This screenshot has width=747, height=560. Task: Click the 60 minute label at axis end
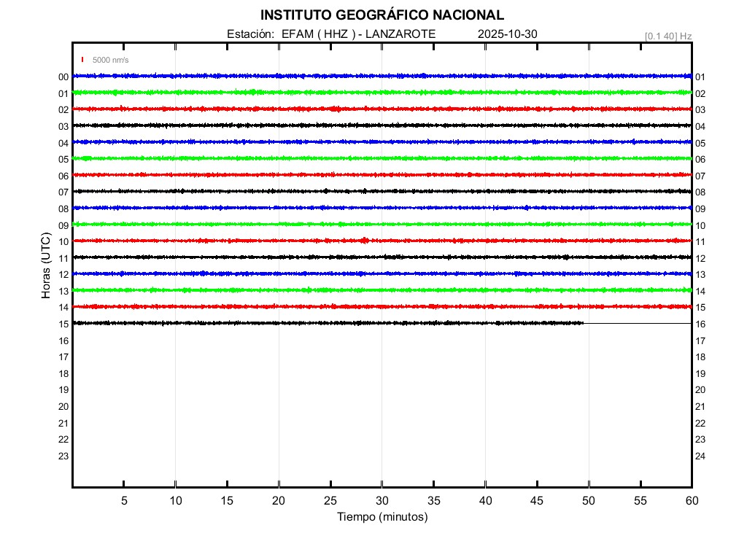click(x=691, y=500)
